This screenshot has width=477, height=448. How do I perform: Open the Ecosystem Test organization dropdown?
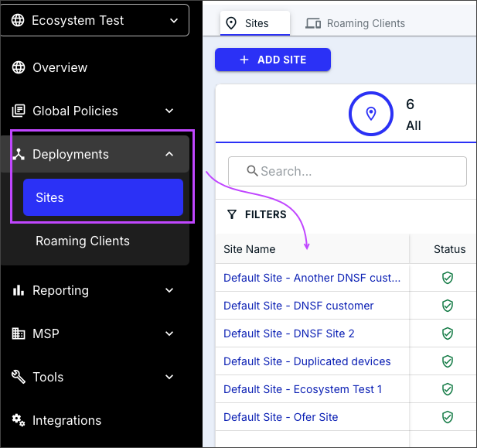(x=100, y=21)
